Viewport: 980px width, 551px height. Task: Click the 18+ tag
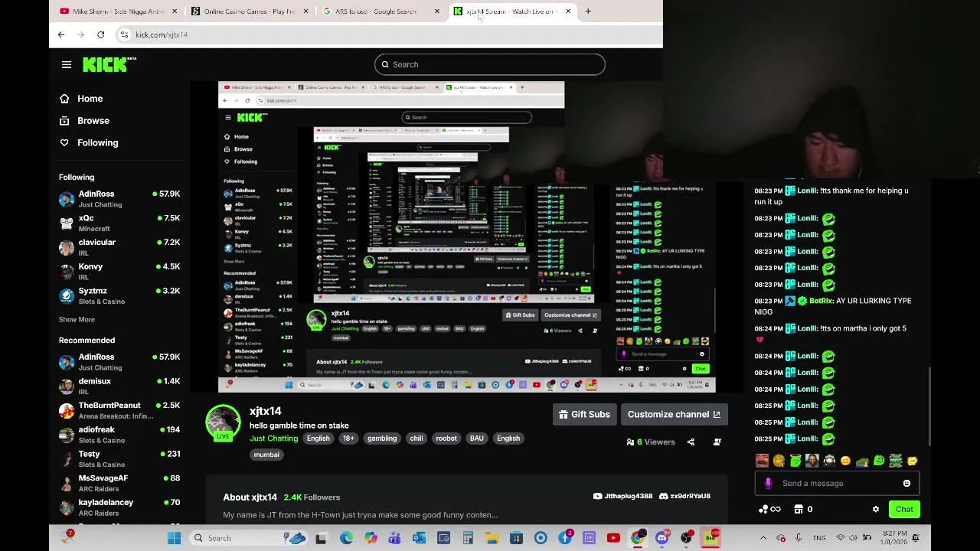tap(348, 439)
